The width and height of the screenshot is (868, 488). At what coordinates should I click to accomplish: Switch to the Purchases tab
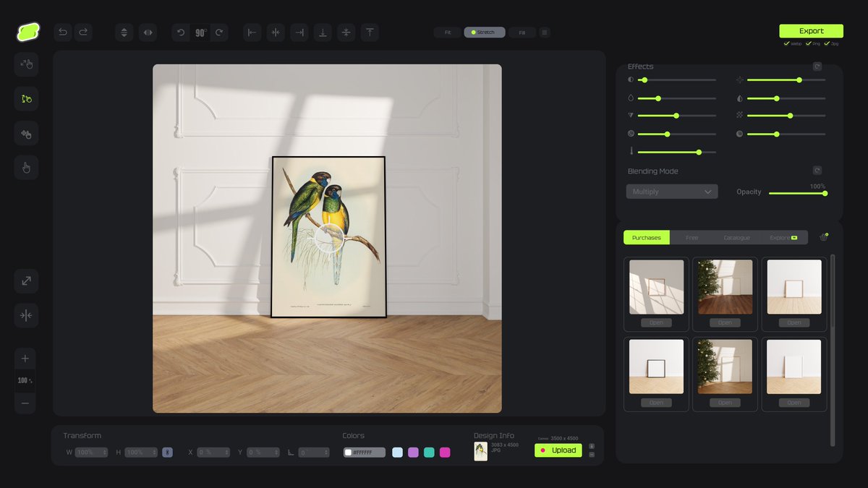point(647,238)
